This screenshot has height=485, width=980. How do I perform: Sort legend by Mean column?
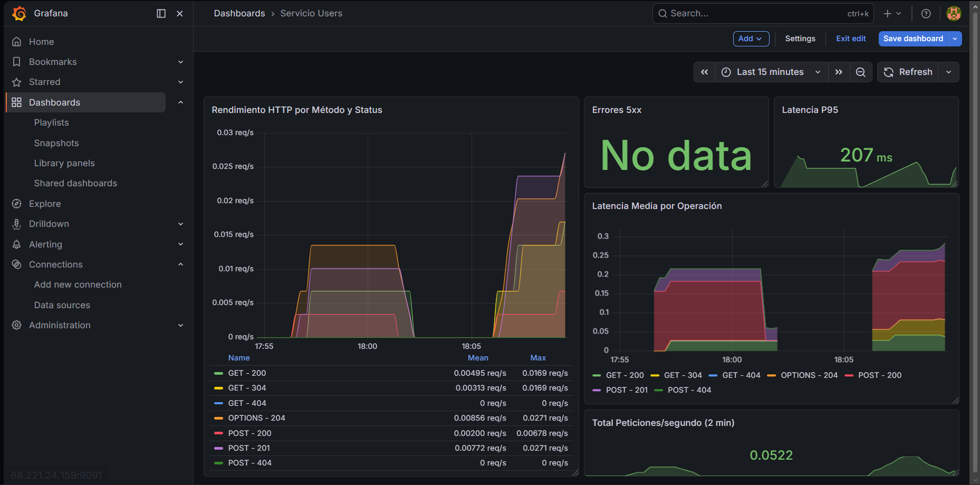[478, 358]
